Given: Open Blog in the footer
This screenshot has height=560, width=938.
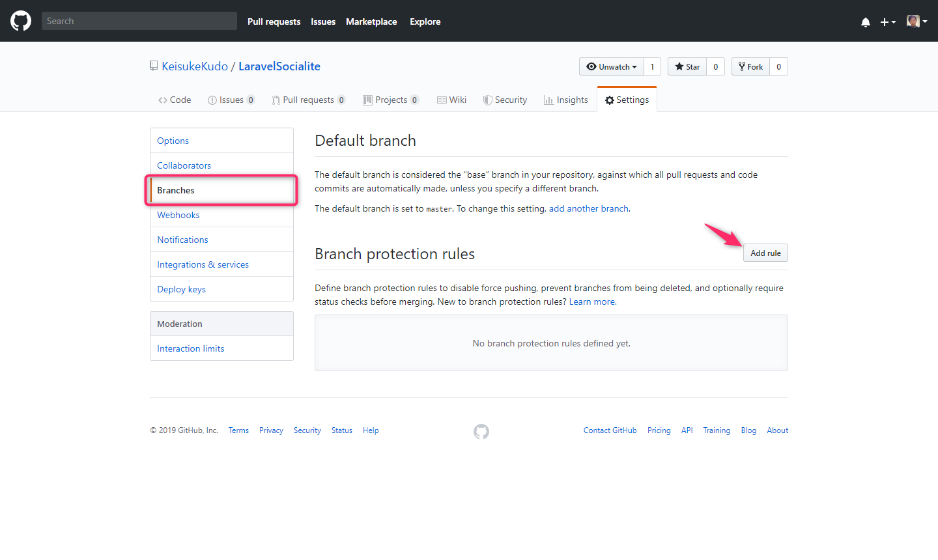Looking at the screenshot, I should point(748,430).
